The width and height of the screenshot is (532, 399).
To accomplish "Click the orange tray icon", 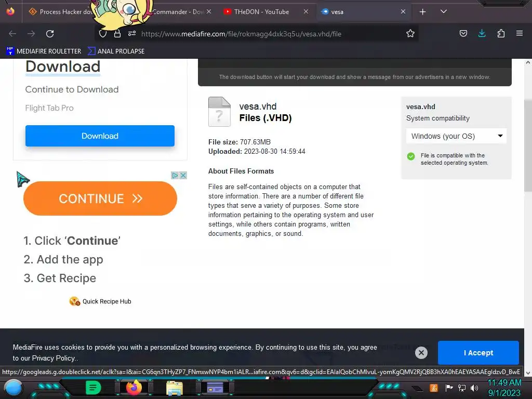I will click(x=434, y=388).
